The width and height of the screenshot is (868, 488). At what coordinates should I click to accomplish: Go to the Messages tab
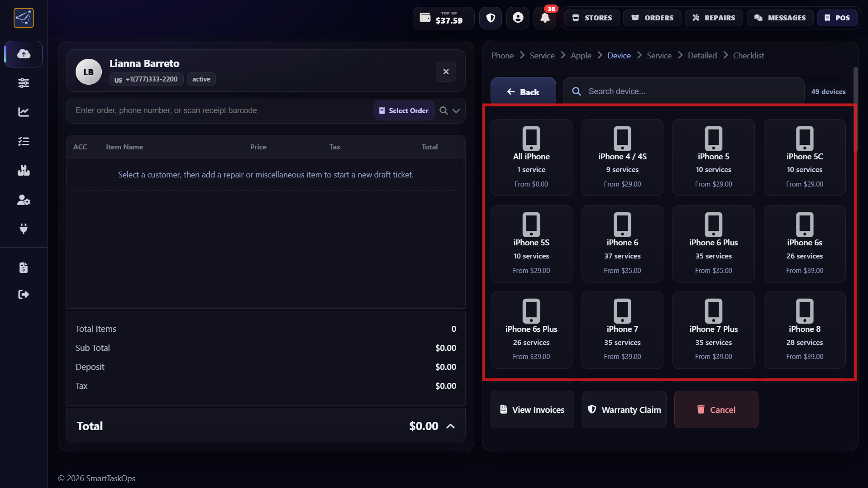coord(780,18)
